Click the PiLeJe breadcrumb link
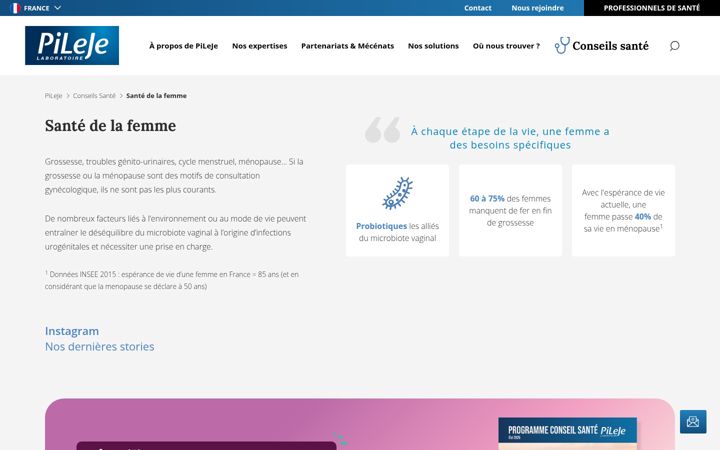 coord(53,96)
